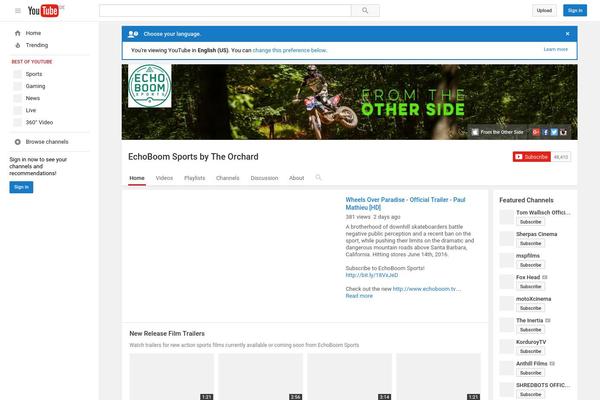This screenshot has width=600, height=400.
Task: Go to Home in sidebar
Action: pyautogui.click(x=33, y=33)
